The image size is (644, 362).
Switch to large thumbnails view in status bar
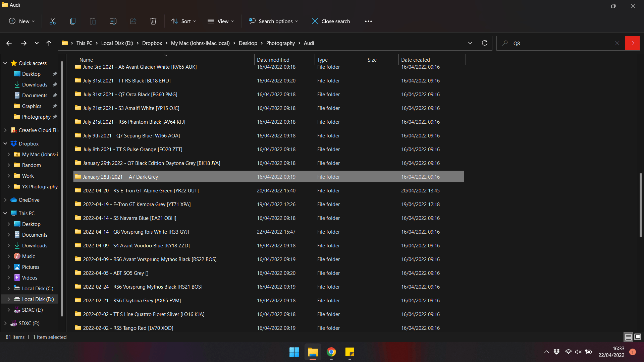tap(638, 337)
